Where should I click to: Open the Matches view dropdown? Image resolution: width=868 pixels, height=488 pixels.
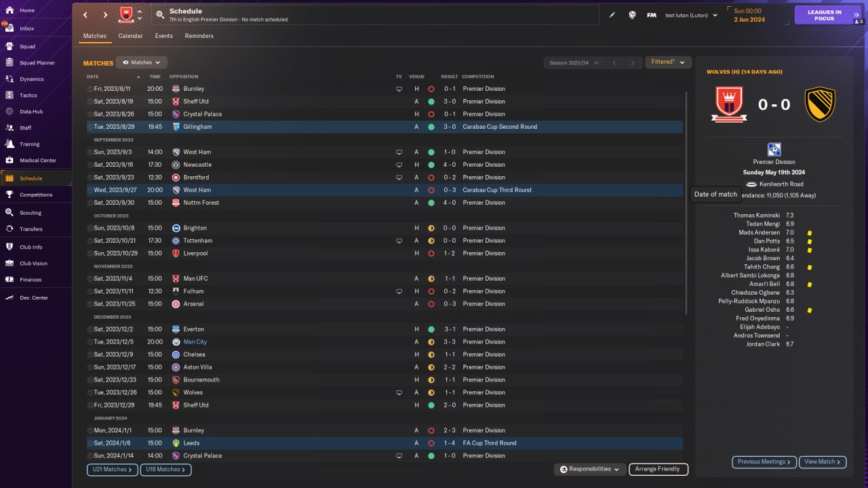click(142, 62)
